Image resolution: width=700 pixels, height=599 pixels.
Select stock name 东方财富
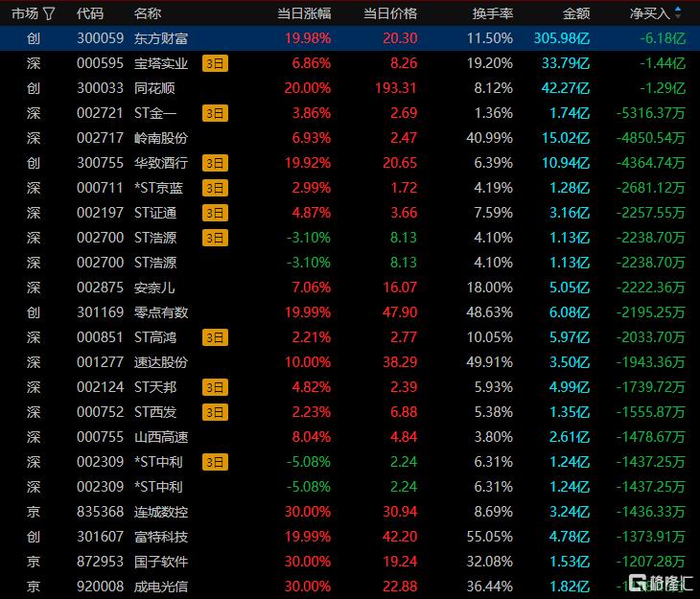[161, 39]
